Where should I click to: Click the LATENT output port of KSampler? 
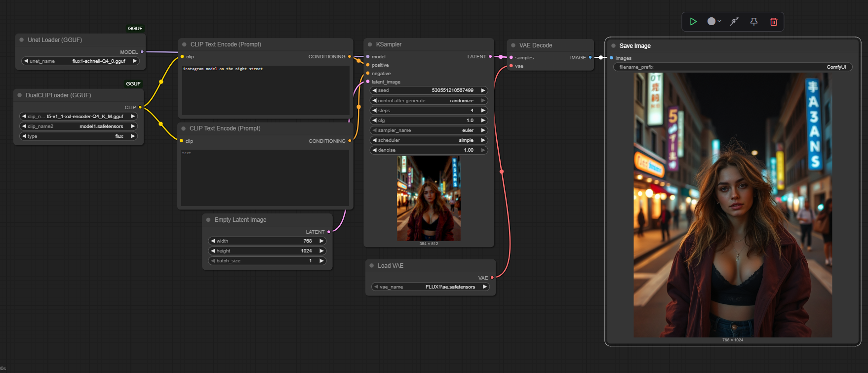[490, 57]
